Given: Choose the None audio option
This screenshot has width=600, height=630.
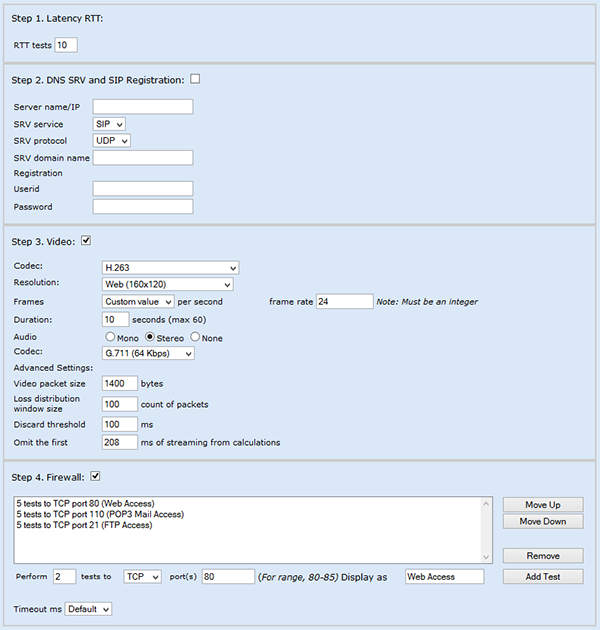Looking at the screenshot, I should click(195, 337).
